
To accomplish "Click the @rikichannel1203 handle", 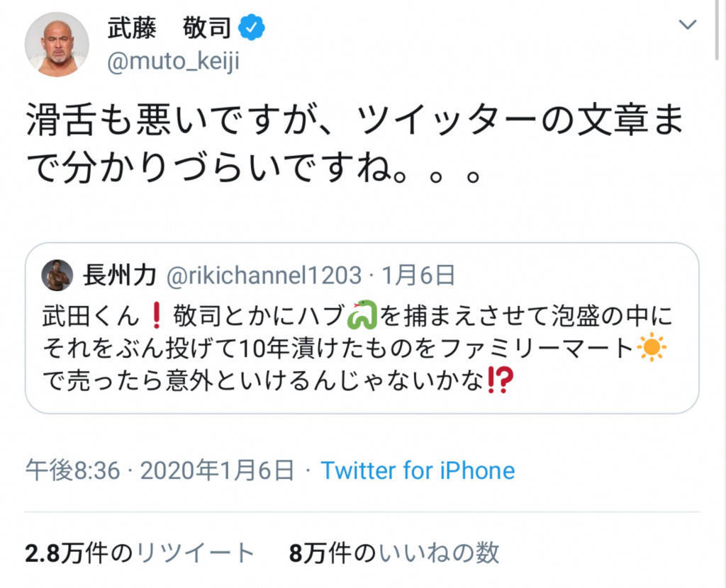I will click(x=264, y=275).
